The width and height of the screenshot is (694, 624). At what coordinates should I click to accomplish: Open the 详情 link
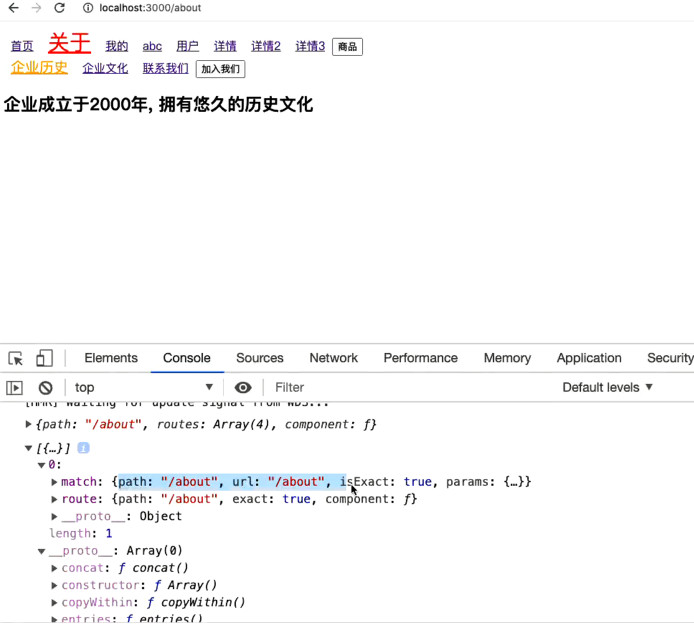click(x=225, y=46)
